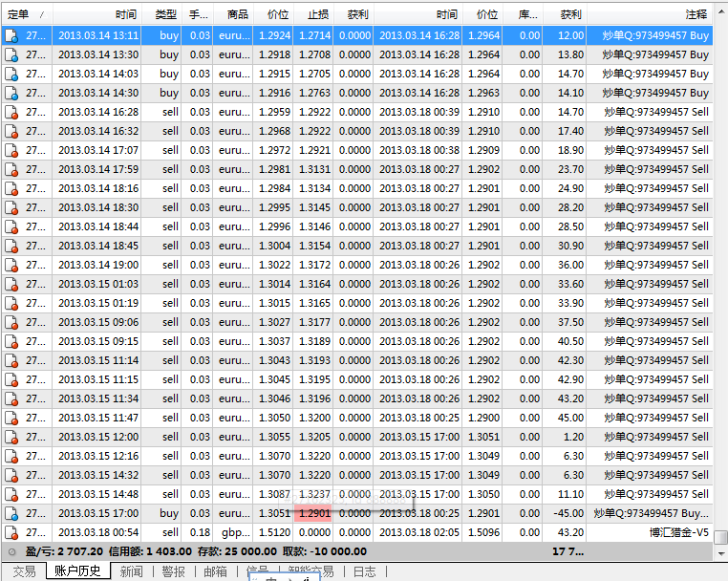Click the order icon of the gbp sell row
Viewport: 728px width, 581px height.
coord(11,532)
